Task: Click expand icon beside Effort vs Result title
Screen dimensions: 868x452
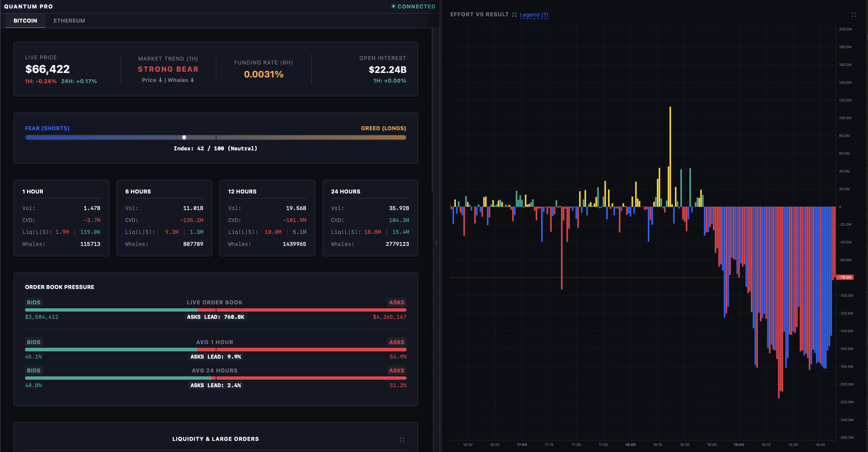Action: [514, 15]
